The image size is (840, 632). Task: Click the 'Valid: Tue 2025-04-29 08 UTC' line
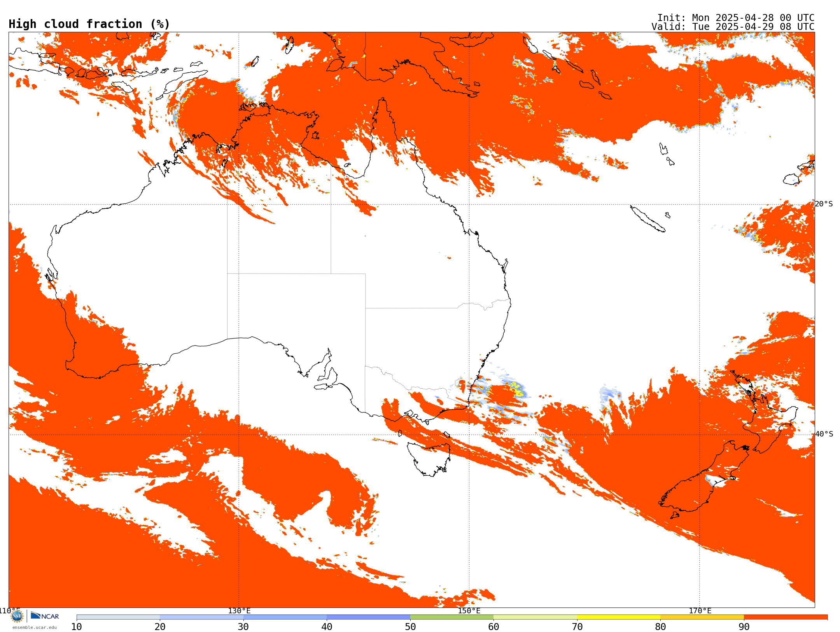pyautogui.click(x=733, y=27)
